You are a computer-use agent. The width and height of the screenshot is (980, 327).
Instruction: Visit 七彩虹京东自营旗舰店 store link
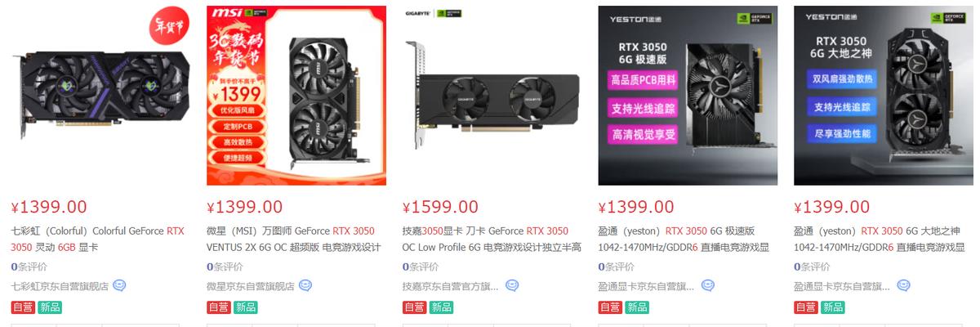coord(60,287)
